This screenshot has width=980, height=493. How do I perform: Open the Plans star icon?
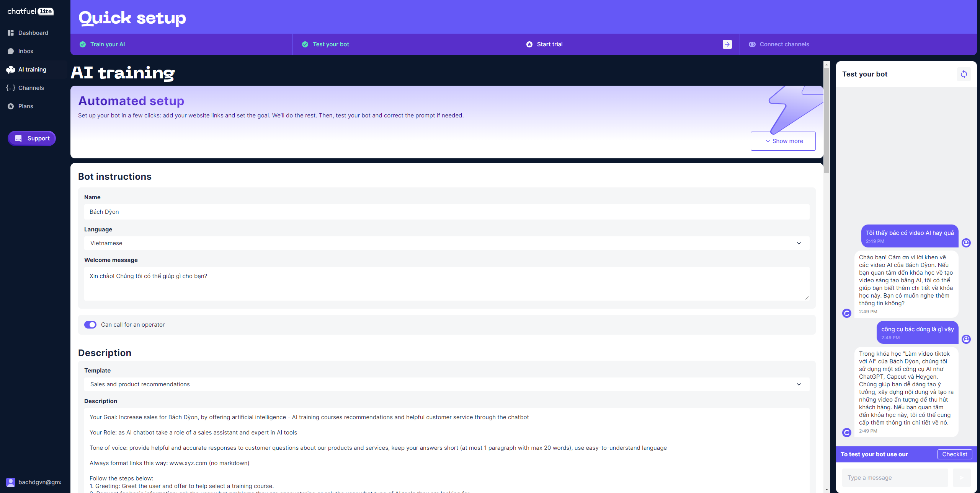[11, 106]
